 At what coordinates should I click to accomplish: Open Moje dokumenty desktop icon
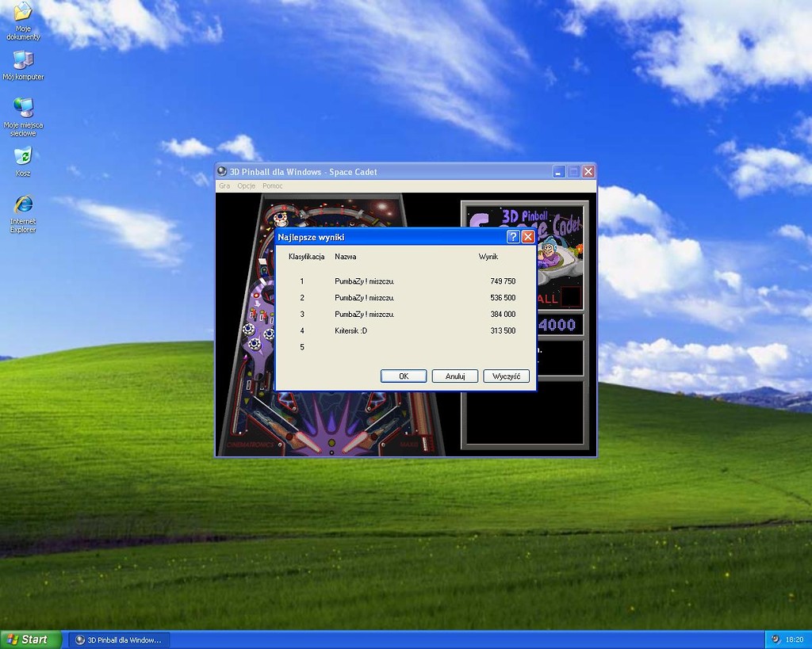(x=23, y=21)
